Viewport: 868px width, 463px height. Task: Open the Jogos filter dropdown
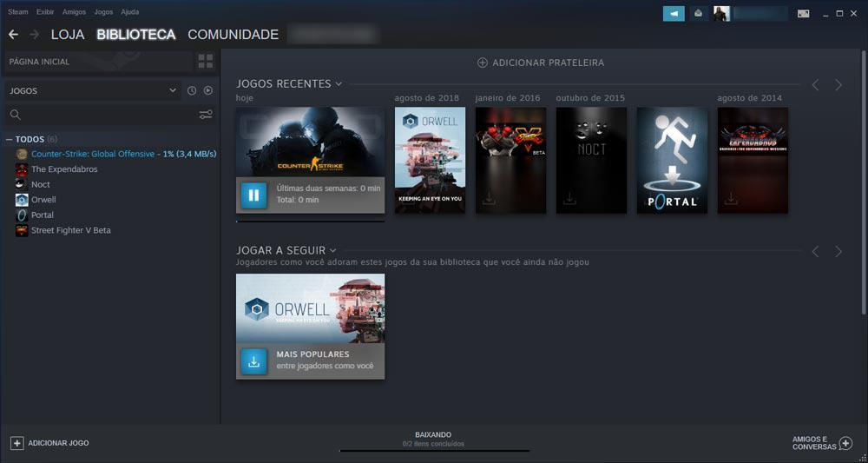(x=93, y=90)
